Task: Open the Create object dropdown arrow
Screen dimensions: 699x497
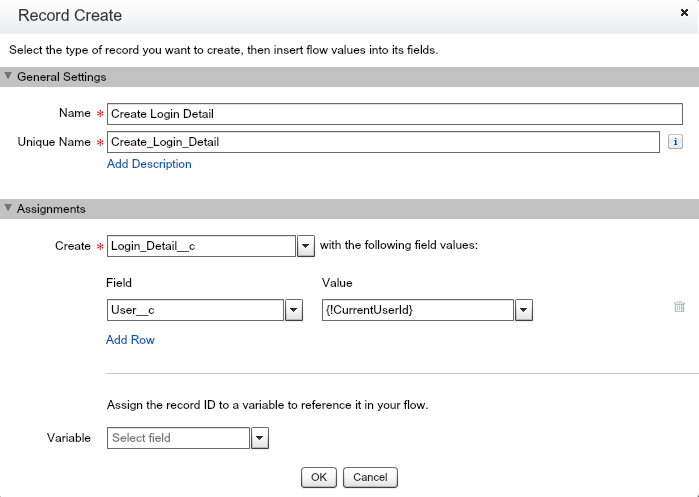Action: click(306, 246)
